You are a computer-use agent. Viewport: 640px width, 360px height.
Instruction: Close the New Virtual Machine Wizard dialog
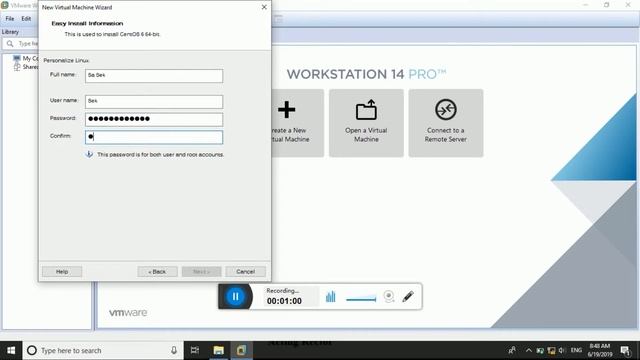point(264,7)
